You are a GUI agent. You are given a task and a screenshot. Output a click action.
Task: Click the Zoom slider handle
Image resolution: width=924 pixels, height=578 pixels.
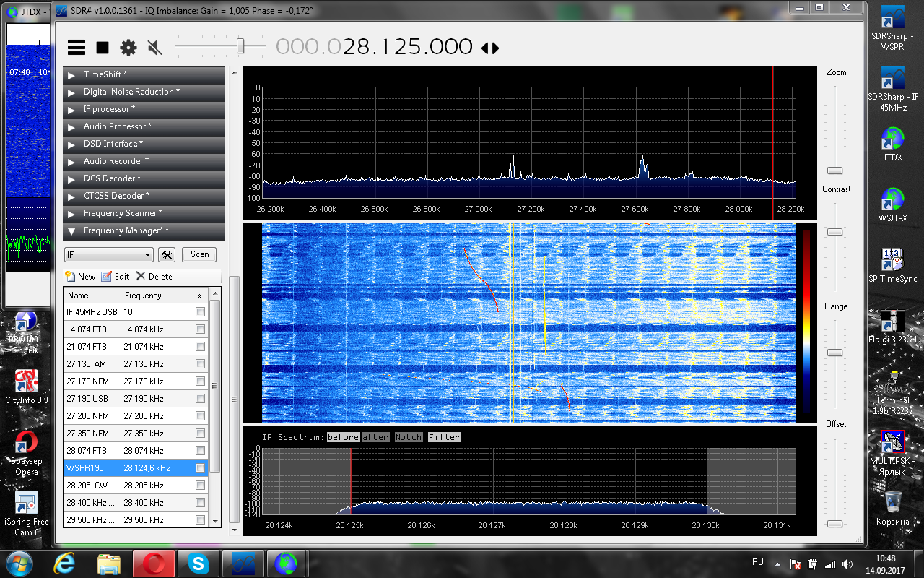[x=834, y=171]
